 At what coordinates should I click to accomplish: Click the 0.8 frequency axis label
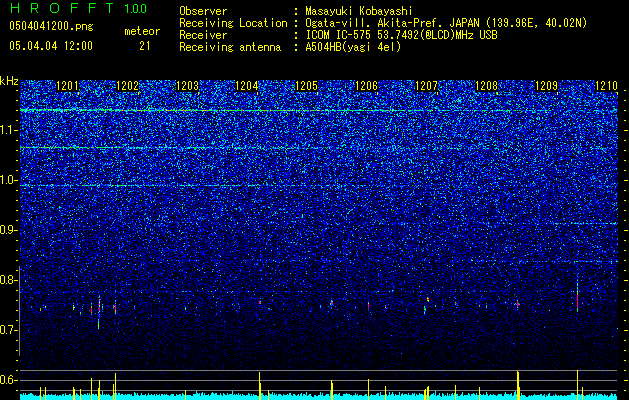[x=9, y=280]
